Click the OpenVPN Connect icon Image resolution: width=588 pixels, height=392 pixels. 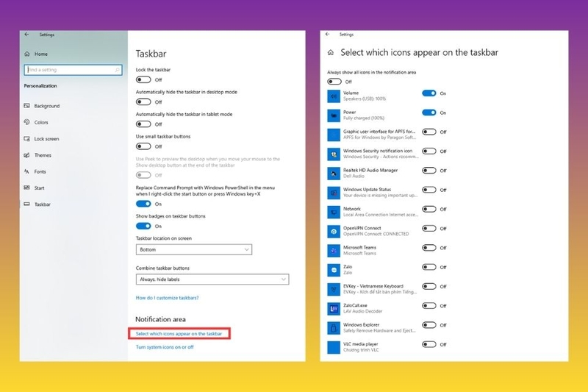(334, 232)
